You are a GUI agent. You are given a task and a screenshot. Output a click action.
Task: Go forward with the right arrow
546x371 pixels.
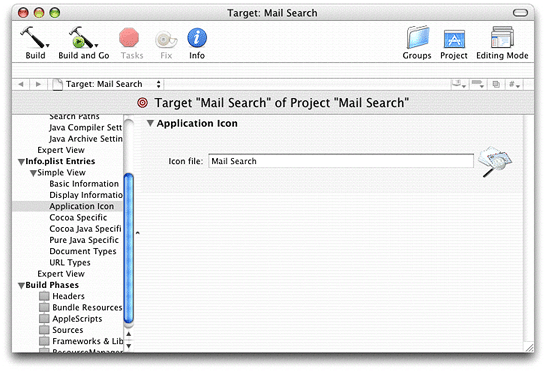pos(38,84)
